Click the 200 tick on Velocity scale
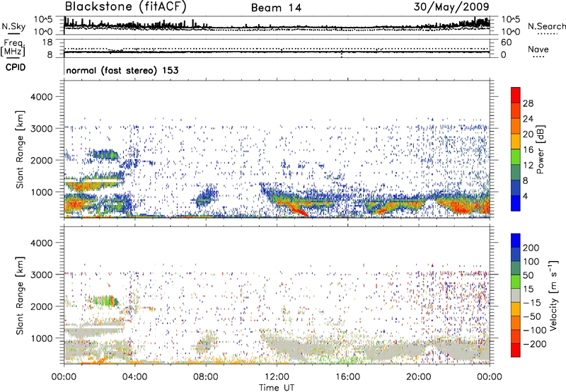Viewport: 566px width, 392px height. 531,248
